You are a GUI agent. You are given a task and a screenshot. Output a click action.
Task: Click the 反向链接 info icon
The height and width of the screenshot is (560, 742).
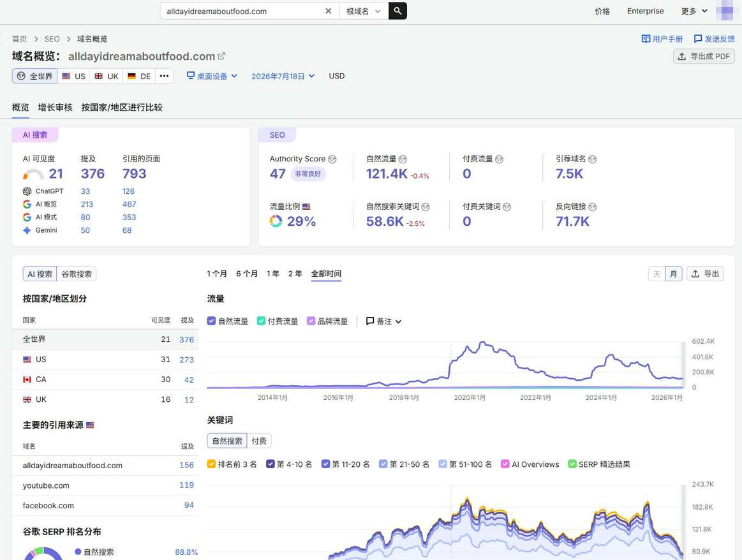pyautogui.click(x=593, y=207)
